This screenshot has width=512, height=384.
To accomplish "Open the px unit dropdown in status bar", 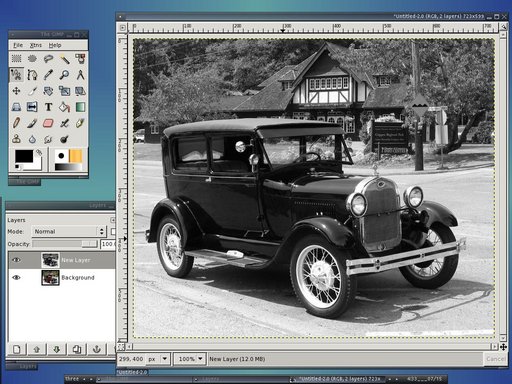I will [158, 359].
